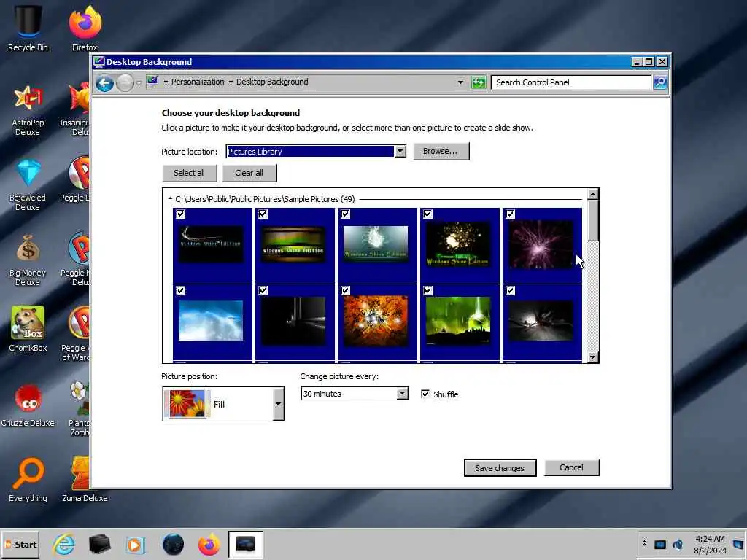Open Firefox from the taskbar
747x560 pixels.
point(209,544)
